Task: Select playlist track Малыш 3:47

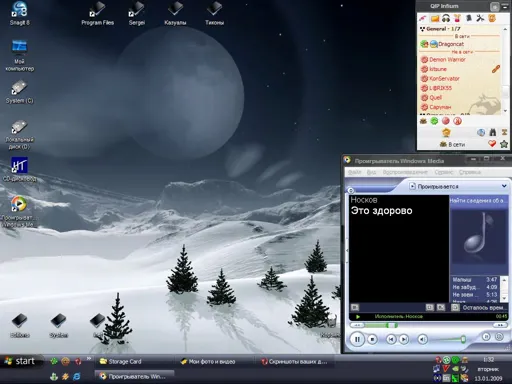Action: click(x=475, y=280)
